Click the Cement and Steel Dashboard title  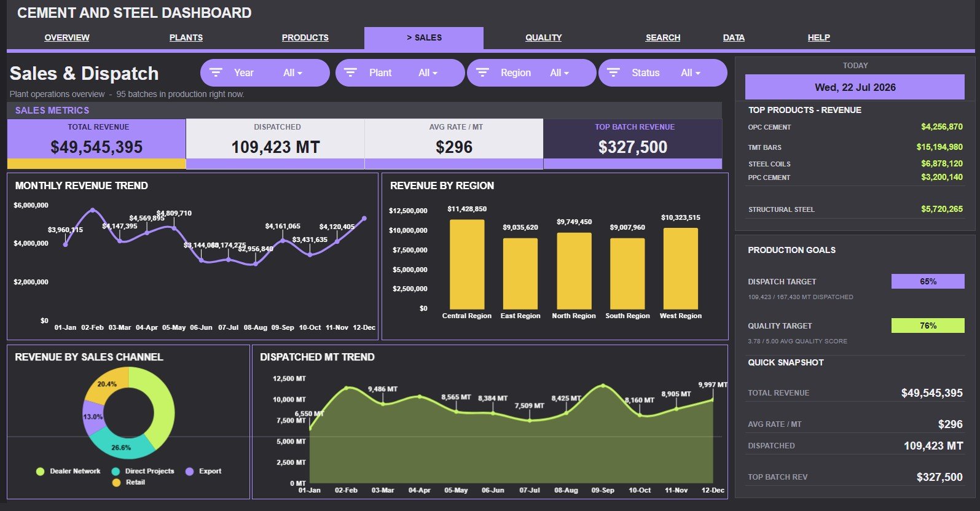pyautogui.click(x=134, y=13)
